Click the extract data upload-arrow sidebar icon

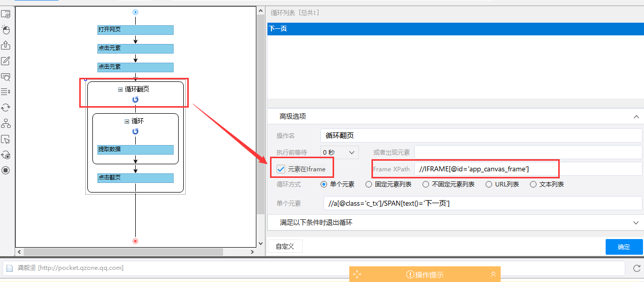pos(6,45)
